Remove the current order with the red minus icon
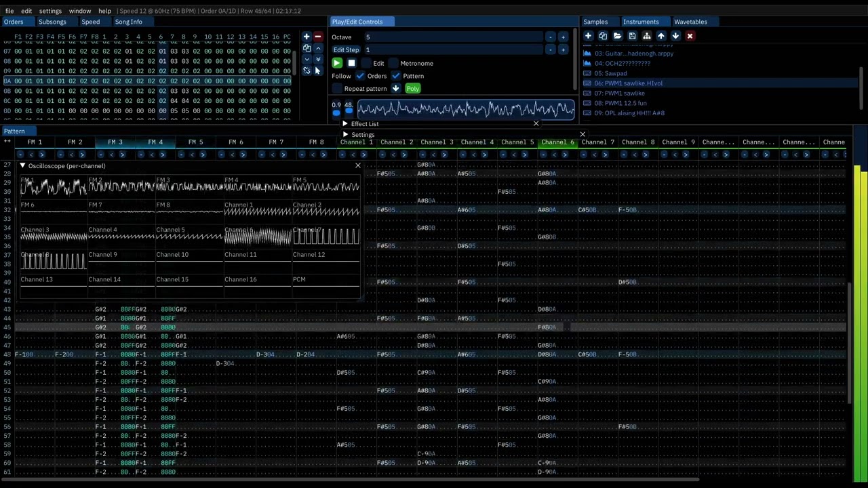The width and height of the screenshot is (868, 488). tap(317, 37)
